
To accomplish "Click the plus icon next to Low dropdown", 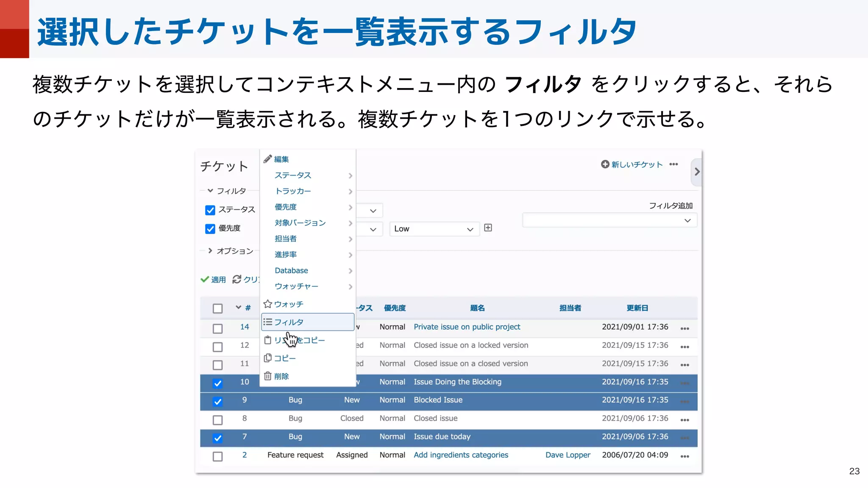I will coord(488,228).
